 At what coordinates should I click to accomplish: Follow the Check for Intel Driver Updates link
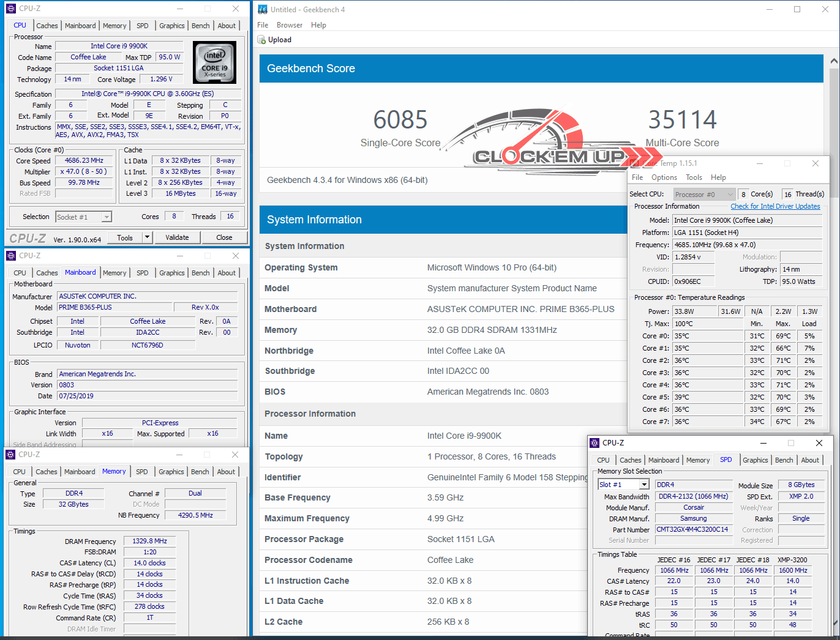coord(775,206)
